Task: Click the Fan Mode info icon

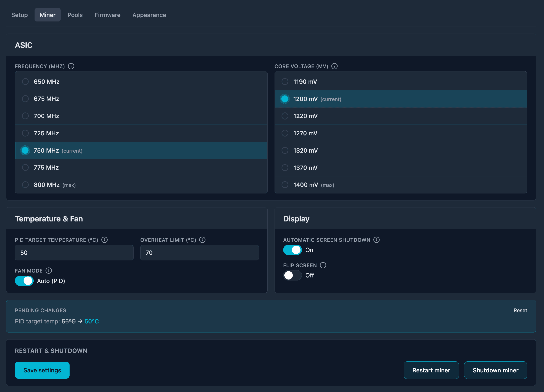Action: (x=49, y=270)
